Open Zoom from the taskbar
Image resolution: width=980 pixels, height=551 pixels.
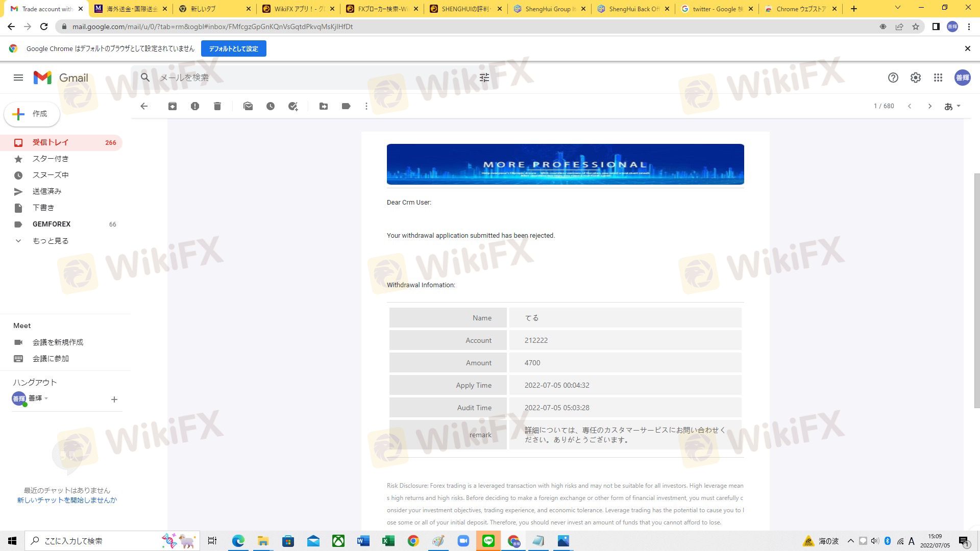tap(463, 541)
